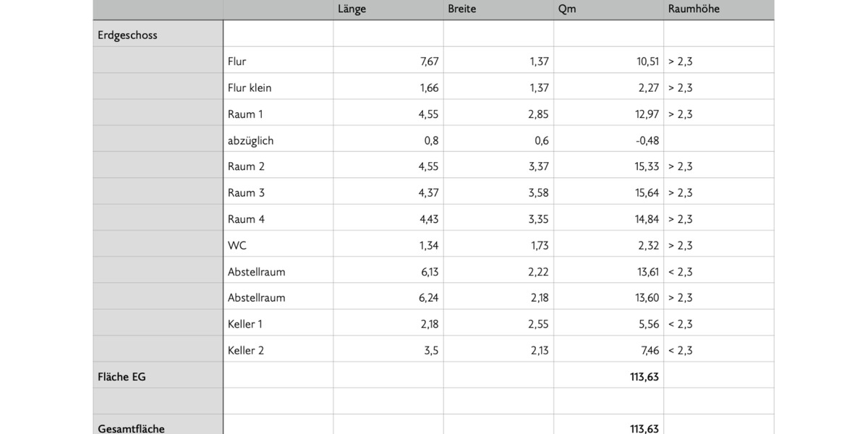The height and width of the screenshot is (434, 868).
Task: Click the Länge column header
Action: [388, 9]
